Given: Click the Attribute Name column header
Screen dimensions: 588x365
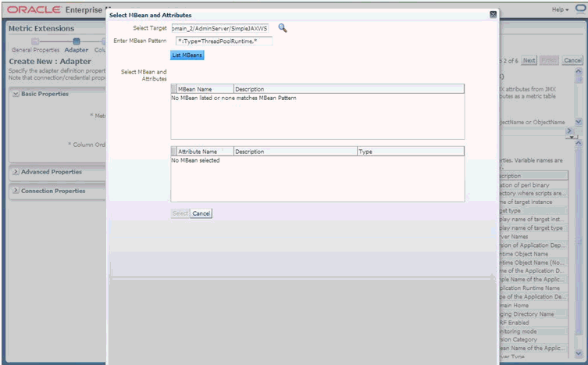Looking at the screenshot, I should pyautogui.click(x=205, y=152).
